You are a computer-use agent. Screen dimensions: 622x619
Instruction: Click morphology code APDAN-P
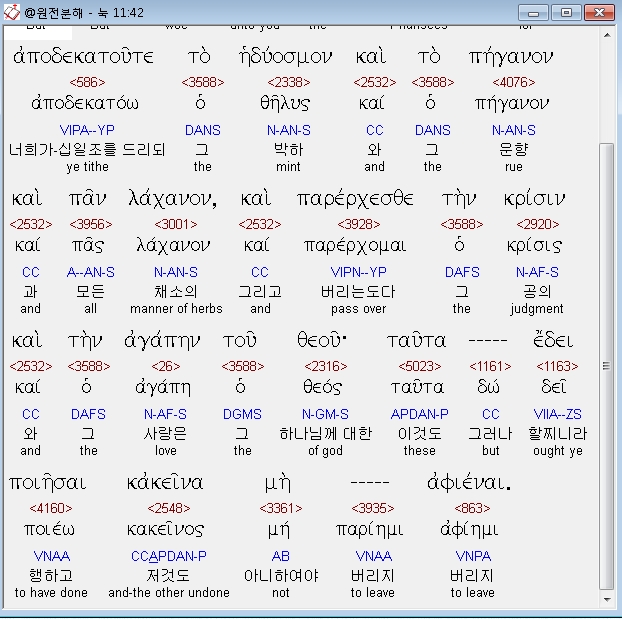420,414
